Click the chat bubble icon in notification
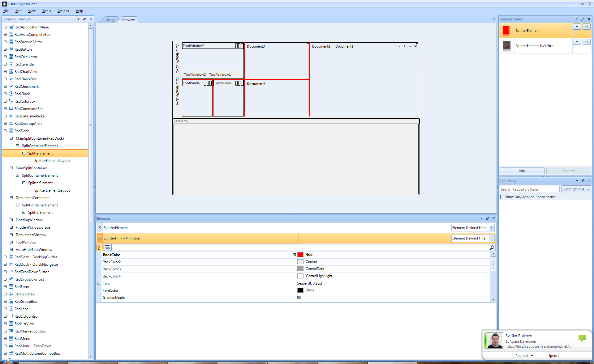The width and height of the screenshot is (594, 364). point(582,338)
